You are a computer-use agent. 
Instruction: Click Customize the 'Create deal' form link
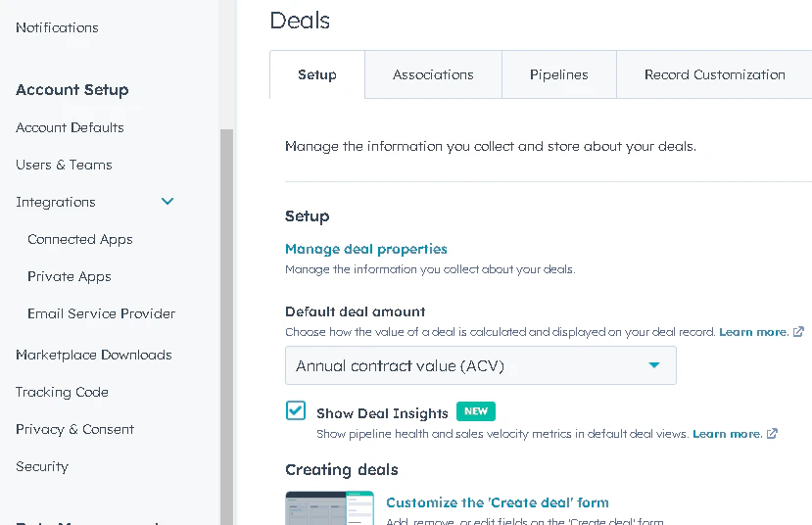tap(498, 502)
